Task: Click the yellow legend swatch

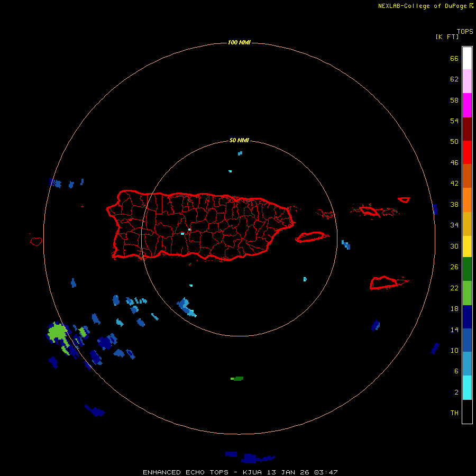Action: 467,246
